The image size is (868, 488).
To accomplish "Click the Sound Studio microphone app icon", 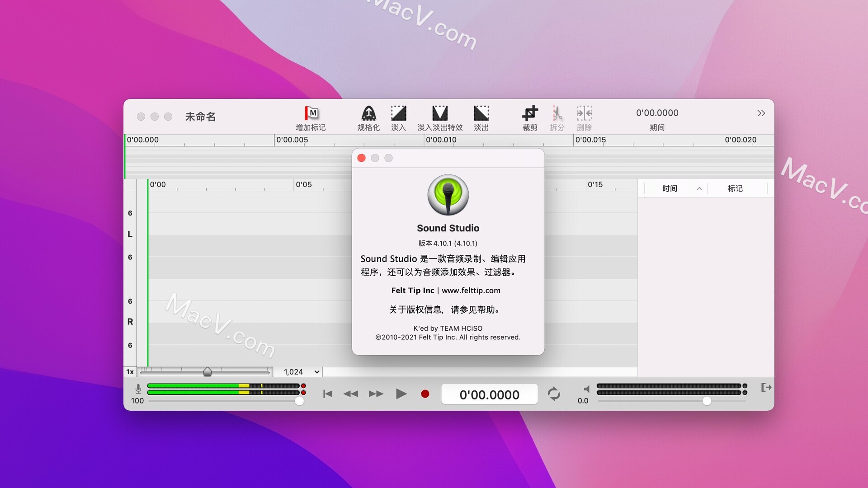I will click(x=448, y=195).
